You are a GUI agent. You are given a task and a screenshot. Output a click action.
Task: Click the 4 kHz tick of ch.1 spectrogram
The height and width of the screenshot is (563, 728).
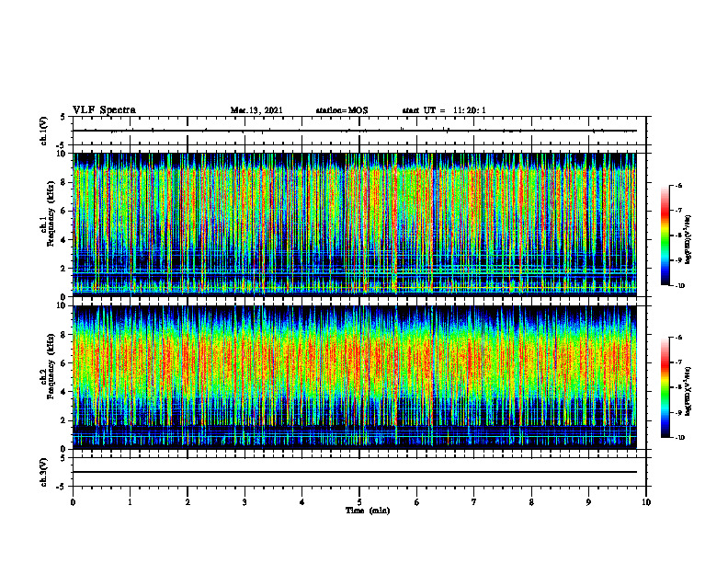[64, 240]
